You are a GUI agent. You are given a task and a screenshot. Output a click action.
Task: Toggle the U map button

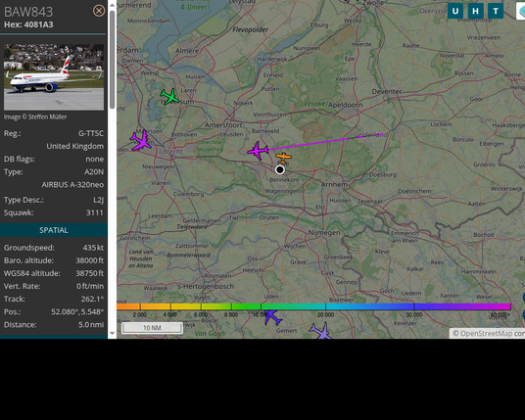point(455,11)
